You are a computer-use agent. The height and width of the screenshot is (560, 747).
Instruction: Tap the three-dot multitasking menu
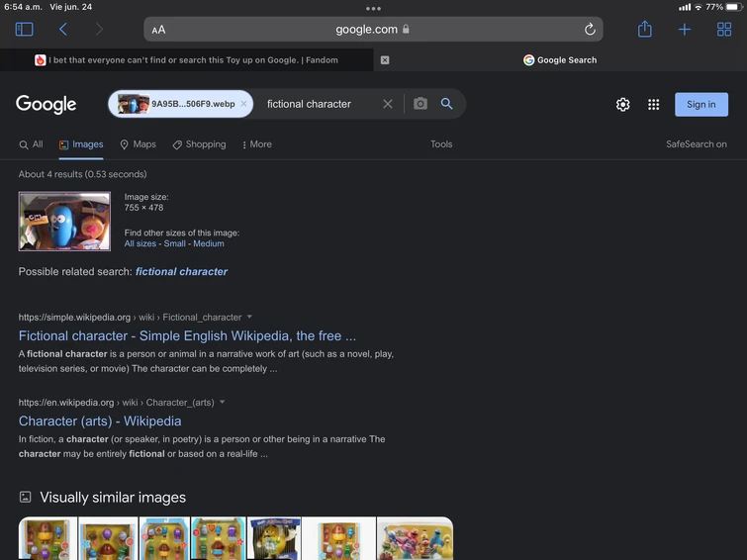coord(373,8)
